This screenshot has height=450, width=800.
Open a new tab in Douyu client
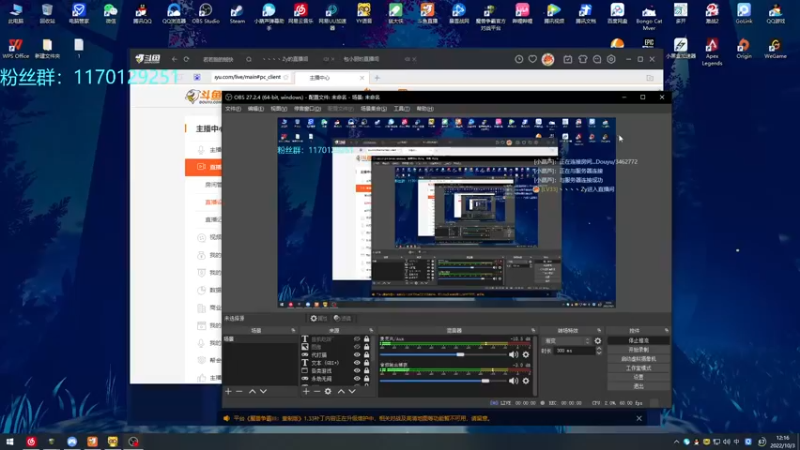[x=377, y=78]
